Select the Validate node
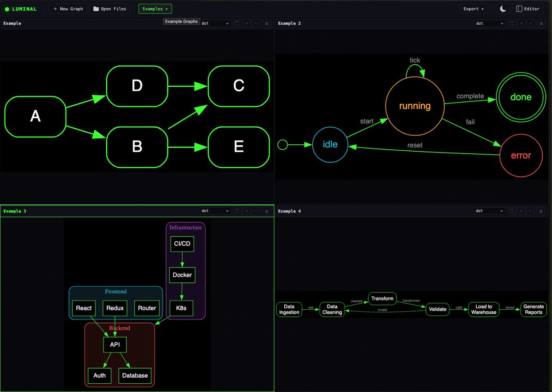The height and width of the screenshot is (392, 552). click(437, 309)
